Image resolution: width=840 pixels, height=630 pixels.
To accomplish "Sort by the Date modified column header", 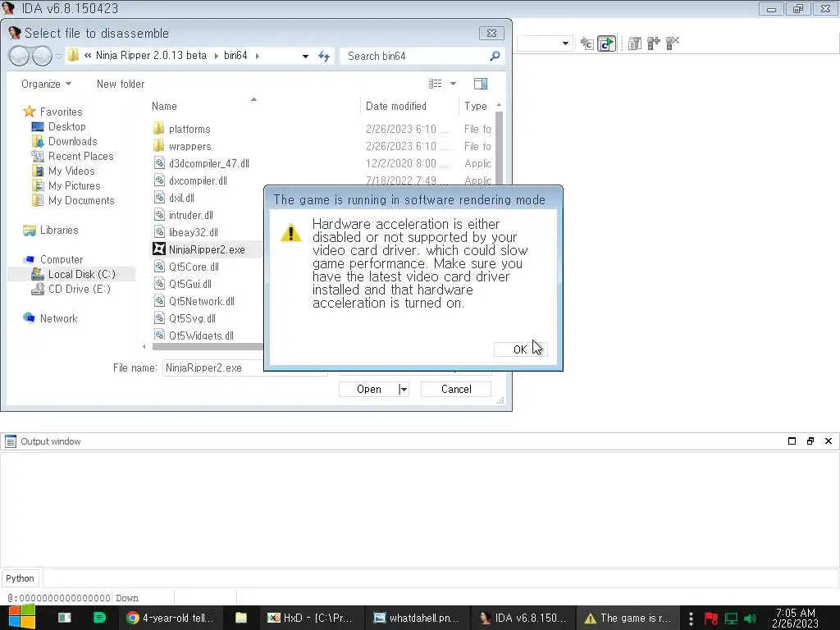I will pos(396,106).
